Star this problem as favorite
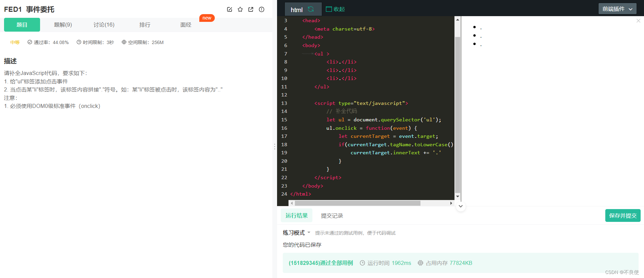 (240, 9)
